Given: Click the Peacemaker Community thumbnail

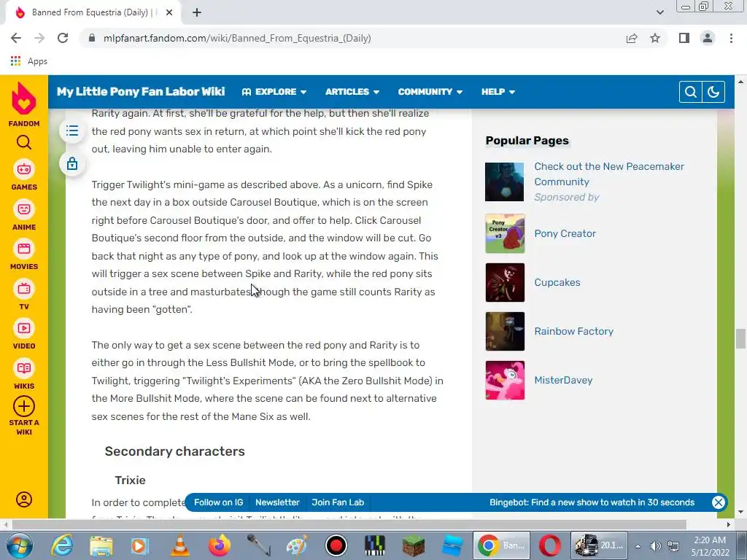Looking at the screenshot, I should (x=505, y=182).
